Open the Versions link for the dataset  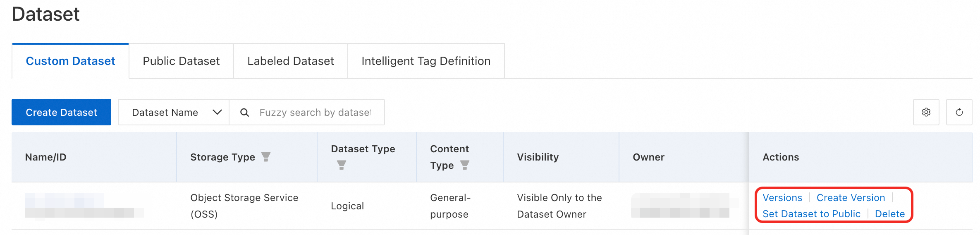click(782, 198)
